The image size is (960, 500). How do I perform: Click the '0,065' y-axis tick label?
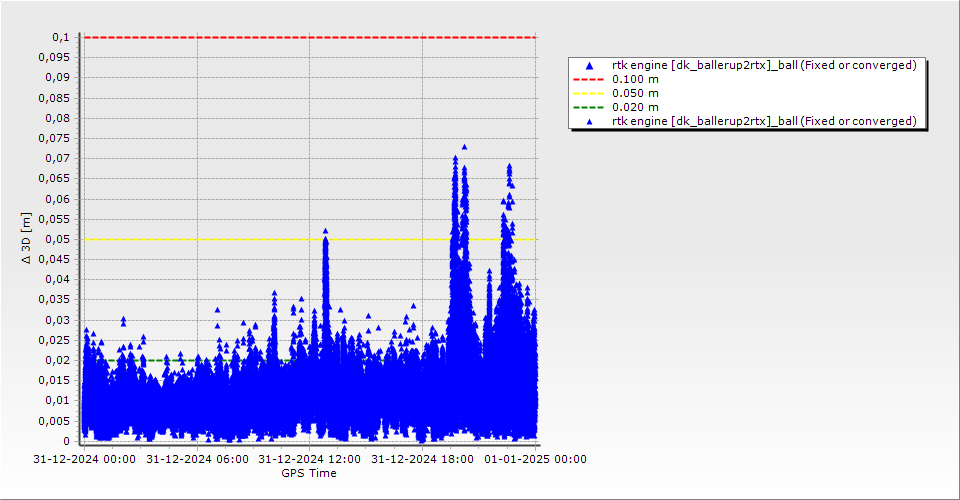54,179
